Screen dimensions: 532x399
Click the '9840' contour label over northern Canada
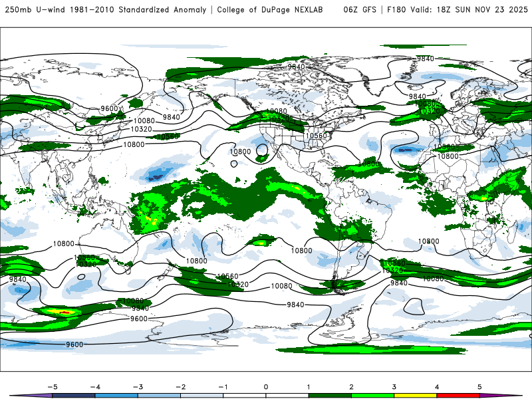296,66
